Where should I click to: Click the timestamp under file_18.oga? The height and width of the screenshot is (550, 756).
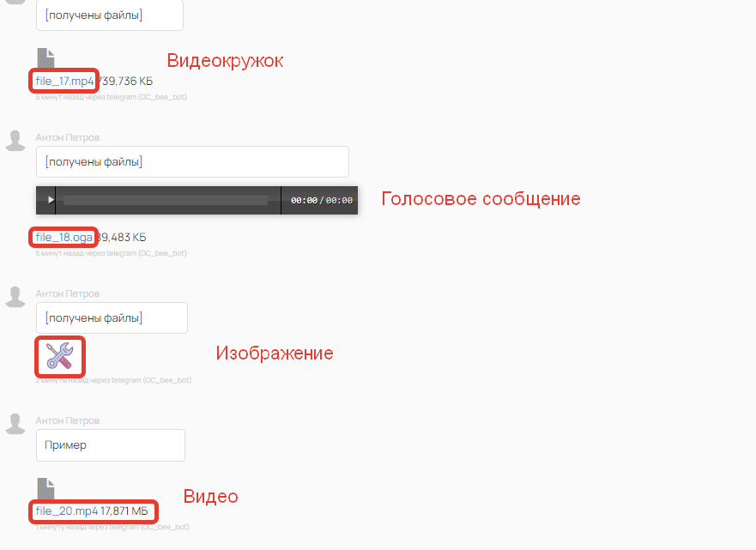point(111,253)
